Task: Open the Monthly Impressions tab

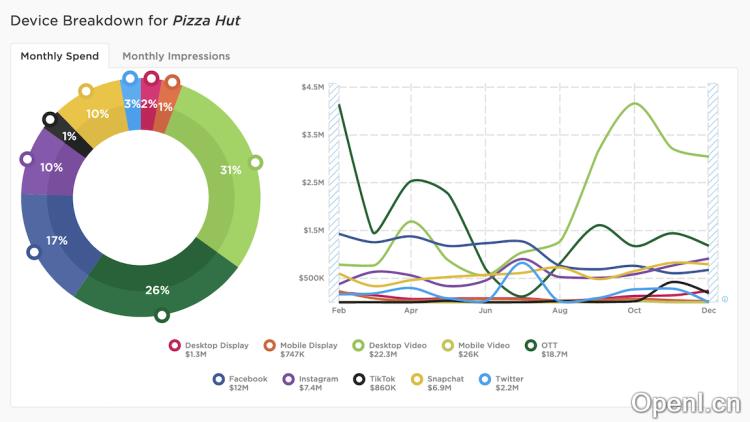Action: pos(176,56)
